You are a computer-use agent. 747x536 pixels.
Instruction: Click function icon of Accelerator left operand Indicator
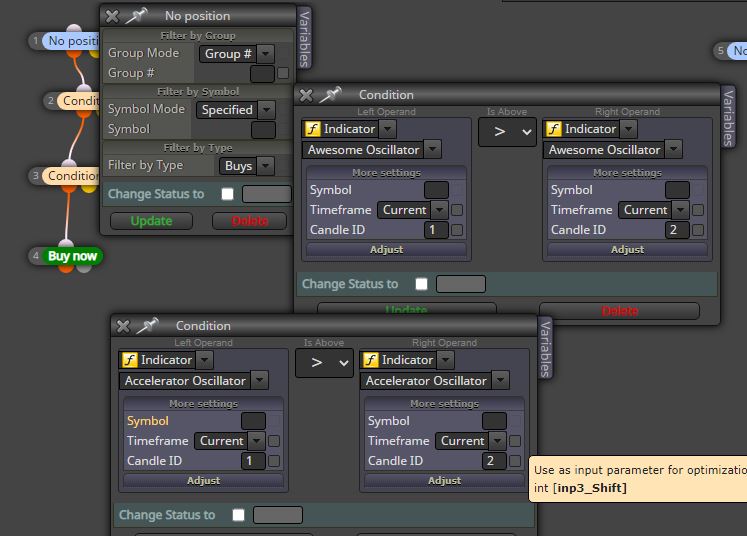(x=130, y=360)
